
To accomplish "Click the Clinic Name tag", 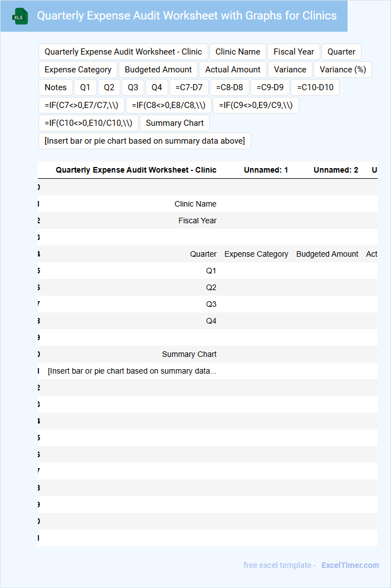I will click(237, 52).
